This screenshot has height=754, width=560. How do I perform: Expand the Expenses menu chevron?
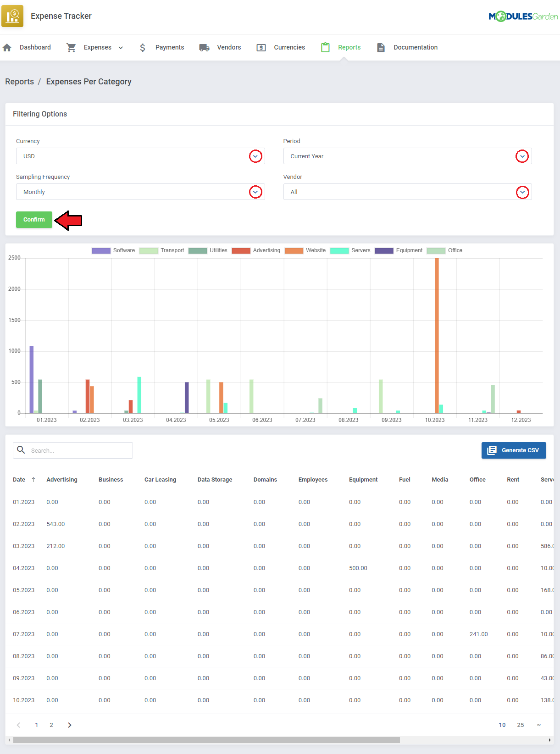pos(121,48)
